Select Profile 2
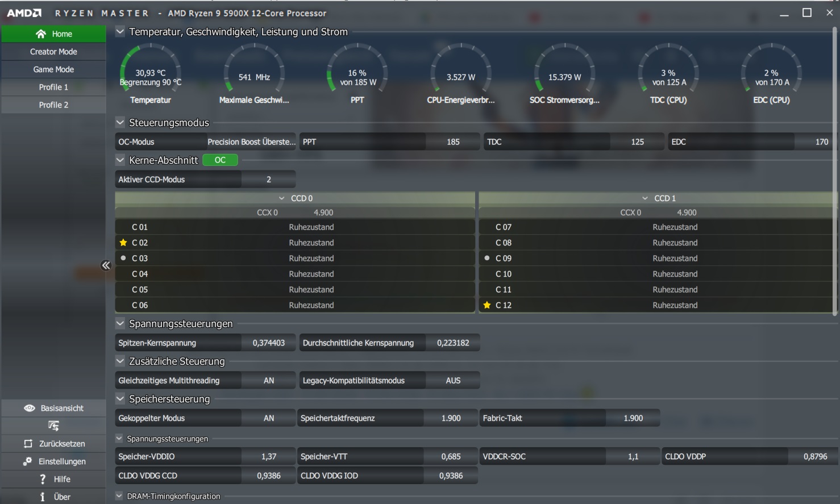The height and width of the screenshot is (504, 840). [x=53, y=105]
